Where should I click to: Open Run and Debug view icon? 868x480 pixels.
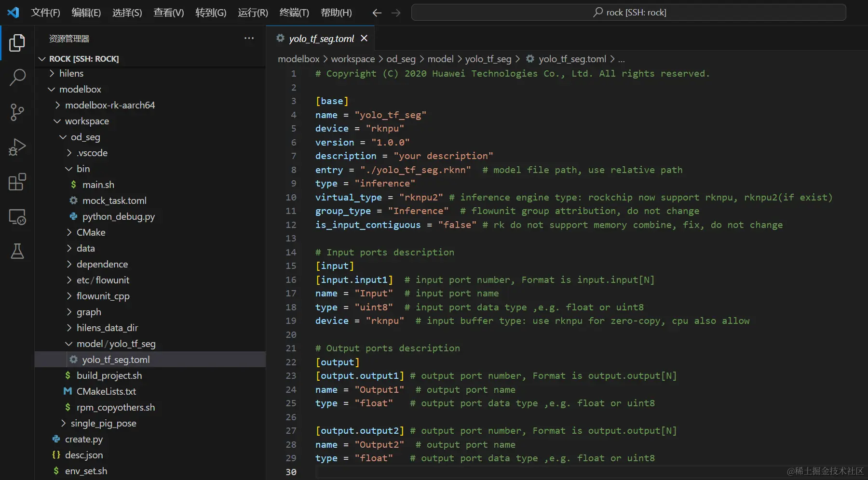(17, 147)
